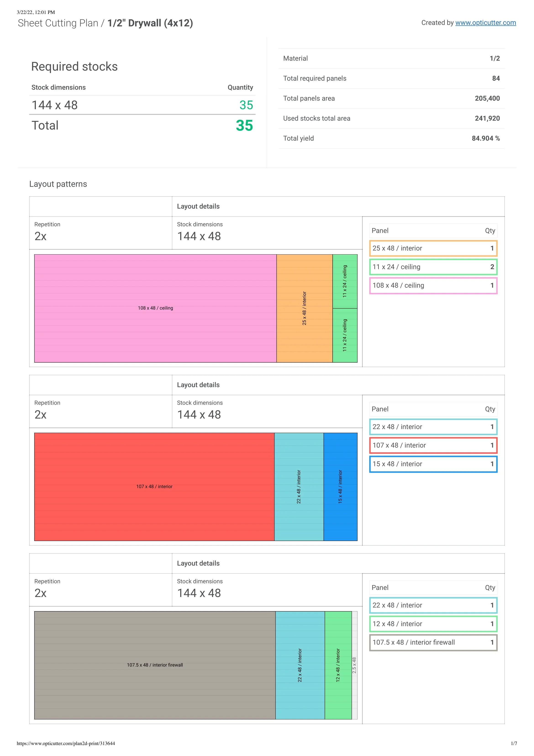Screen dimensions: 534x756
Task: Select the 107 x 48 / interior legend row
Action: click(x=433, y=446)
